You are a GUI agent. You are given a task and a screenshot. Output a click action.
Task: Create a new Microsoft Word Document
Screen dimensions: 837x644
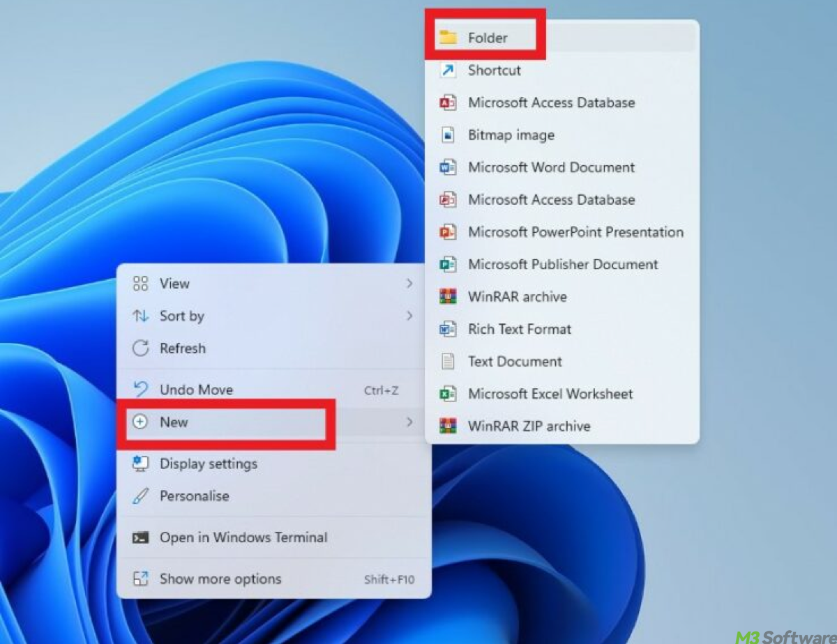(x=562, y=167)
